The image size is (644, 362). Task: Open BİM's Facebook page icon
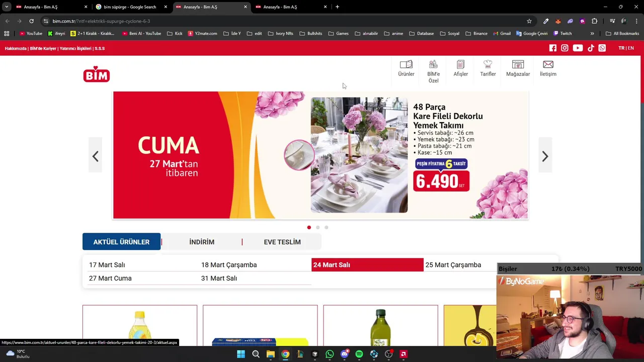click(x=553, y=48)
